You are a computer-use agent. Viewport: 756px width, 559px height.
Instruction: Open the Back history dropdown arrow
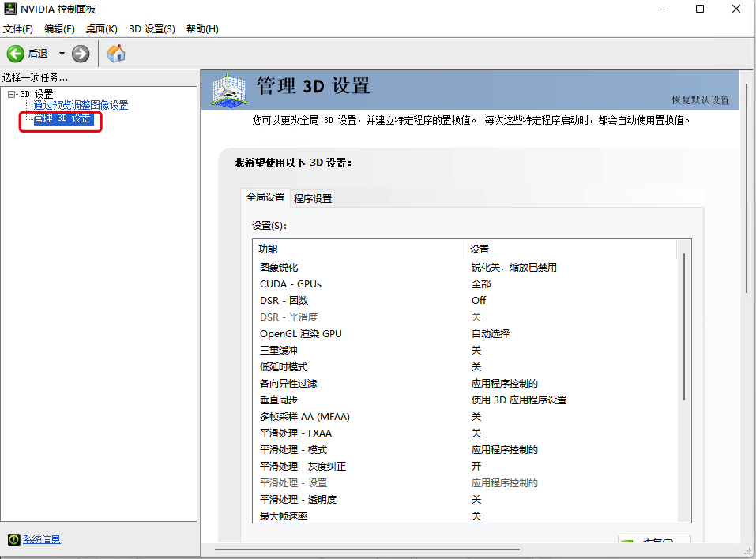point(62,54)
